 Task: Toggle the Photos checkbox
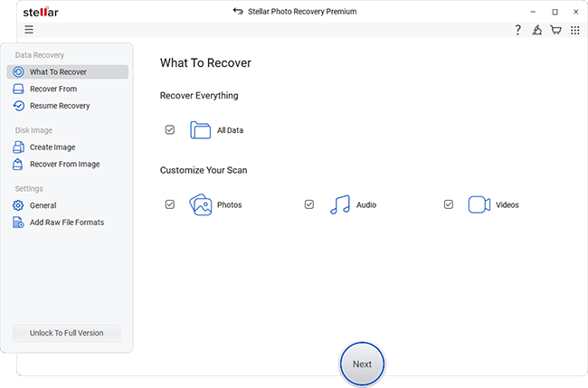coord(170,204)
